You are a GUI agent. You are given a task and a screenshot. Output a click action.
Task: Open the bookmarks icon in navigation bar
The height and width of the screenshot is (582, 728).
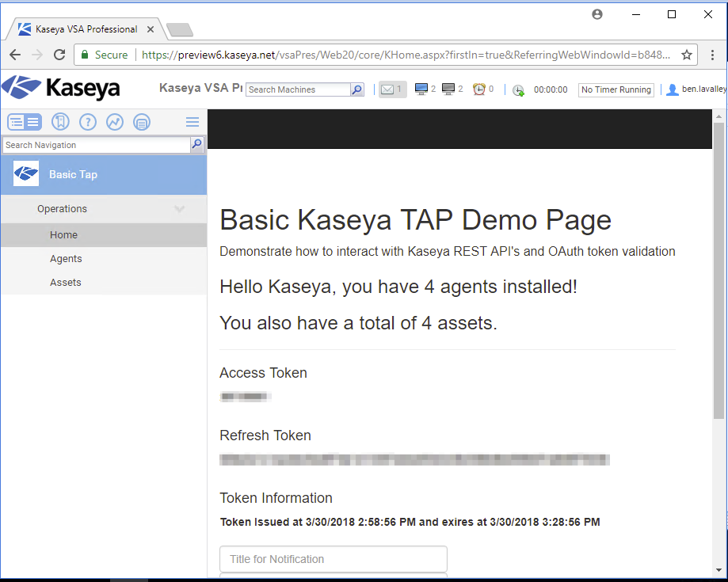[x=60, y=122]
